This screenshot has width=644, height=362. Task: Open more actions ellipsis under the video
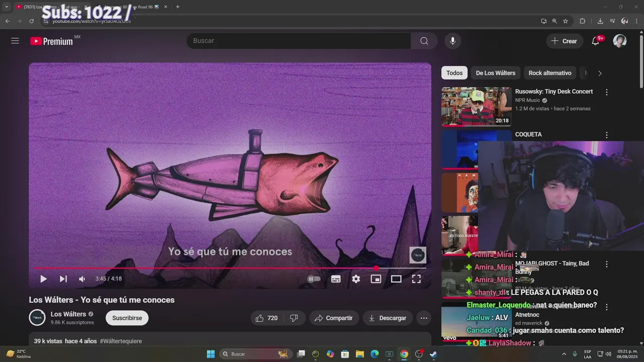[424, 318]
